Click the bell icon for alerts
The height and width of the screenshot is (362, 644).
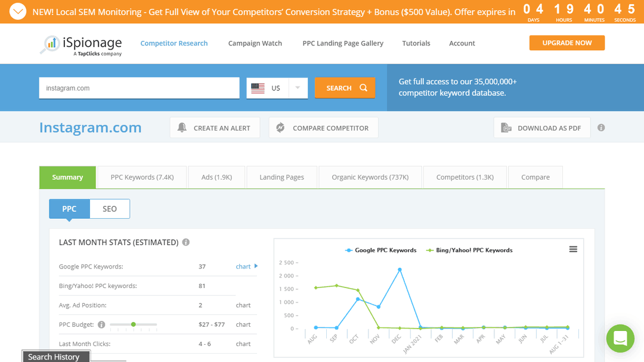182,128
